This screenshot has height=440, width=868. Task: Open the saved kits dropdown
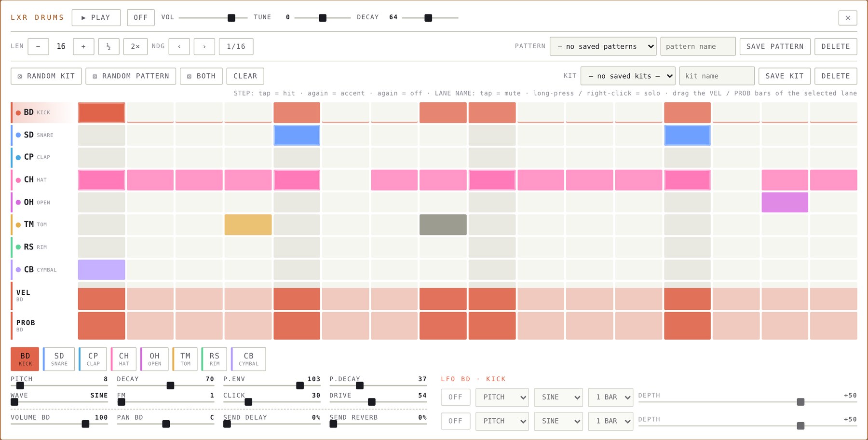tap(628, 76)
